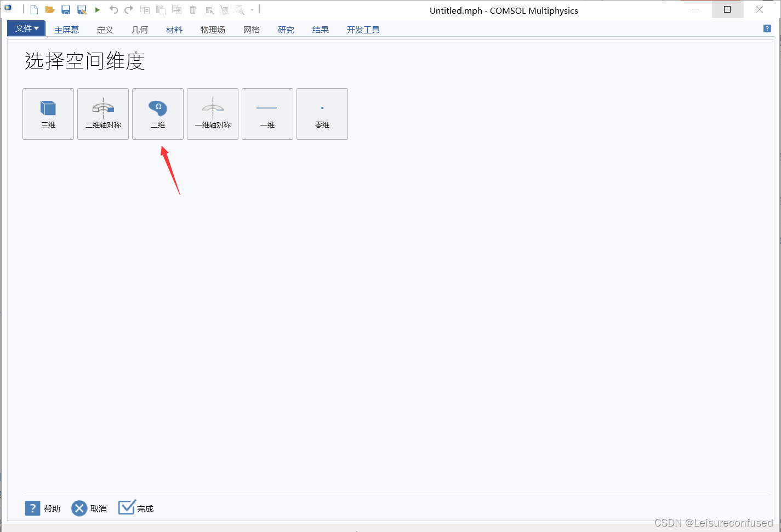Switch to the 研究 ribbon tab
Image resolution: width=781 pixels, height=532 pixels.
pos(286,30)
